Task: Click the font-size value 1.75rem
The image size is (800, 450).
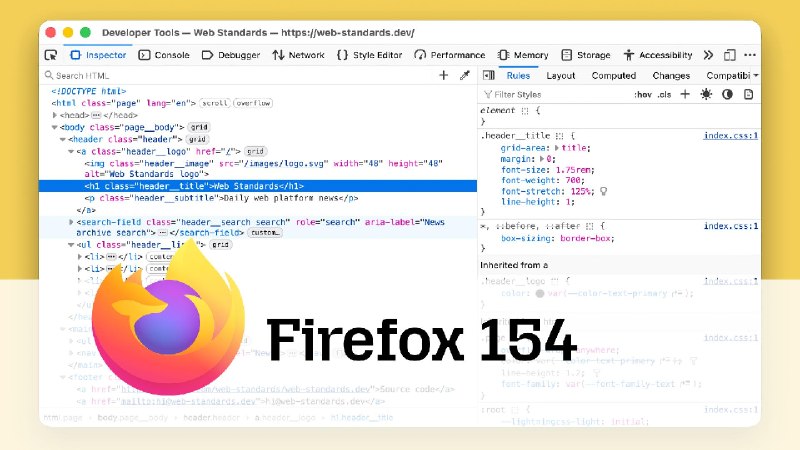Action: tap(574, 170)
